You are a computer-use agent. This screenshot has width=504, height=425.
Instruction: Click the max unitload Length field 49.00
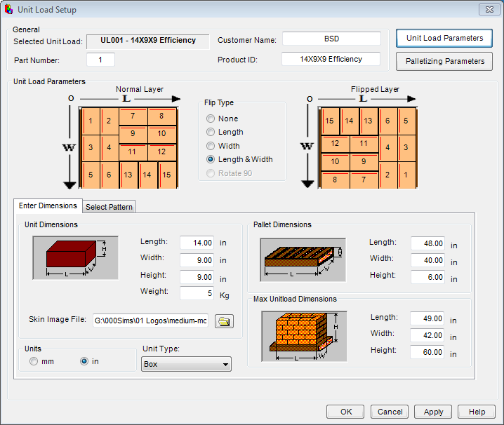[427, 318]
